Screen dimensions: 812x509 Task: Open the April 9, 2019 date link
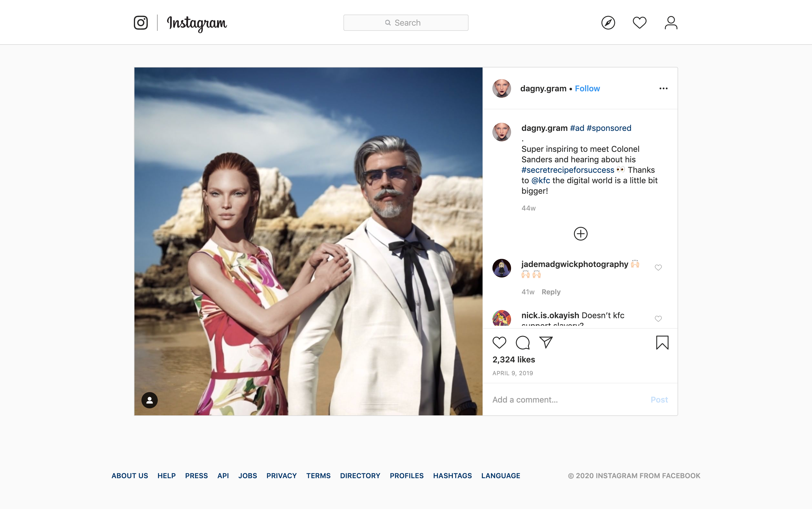513,373
